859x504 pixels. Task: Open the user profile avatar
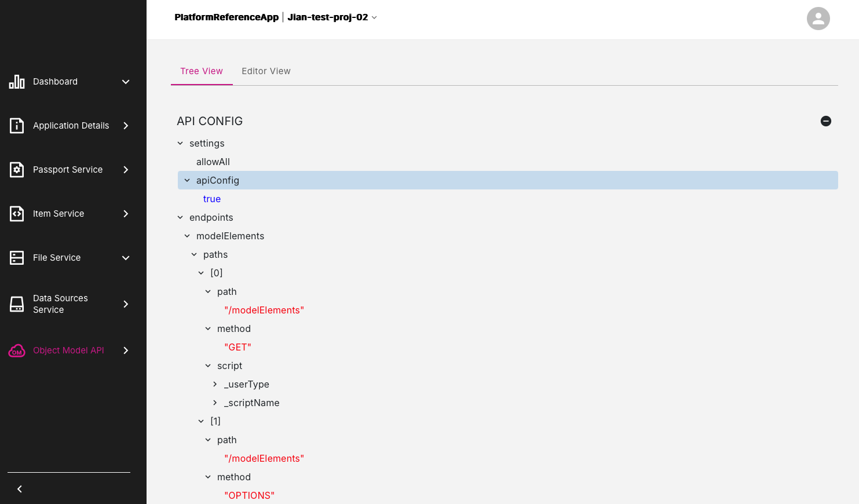(818, 19)
